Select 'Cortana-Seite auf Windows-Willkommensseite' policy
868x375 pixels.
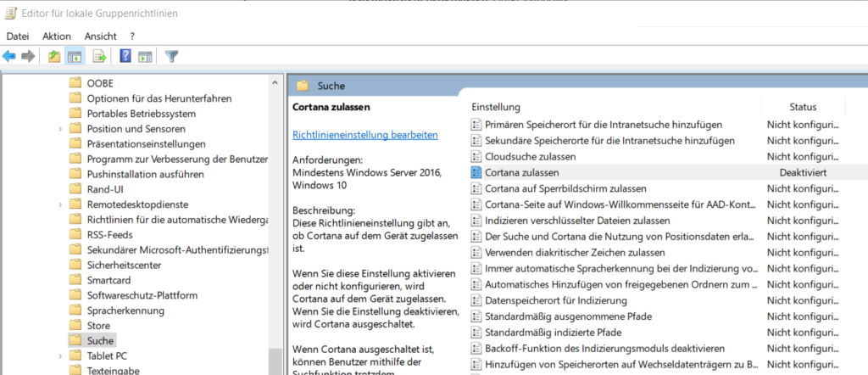point(620,205)
